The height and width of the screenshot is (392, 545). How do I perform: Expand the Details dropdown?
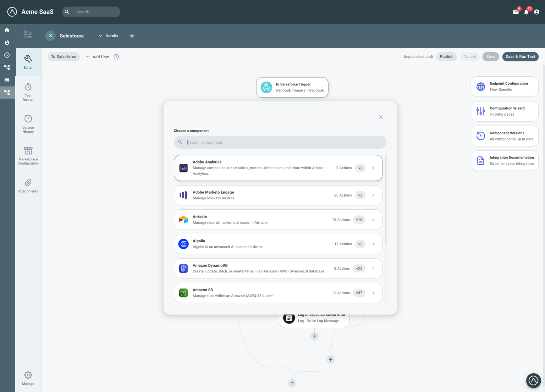point(108,36)
